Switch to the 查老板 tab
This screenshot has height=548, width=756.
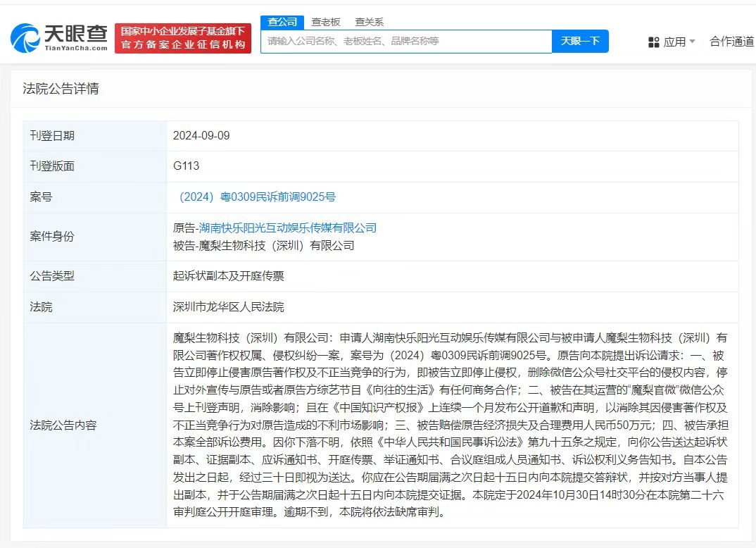[326, 22]
